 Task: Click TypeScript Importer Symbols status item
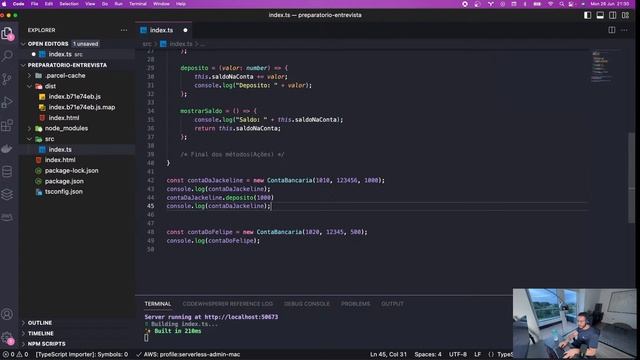pos(82,354)
